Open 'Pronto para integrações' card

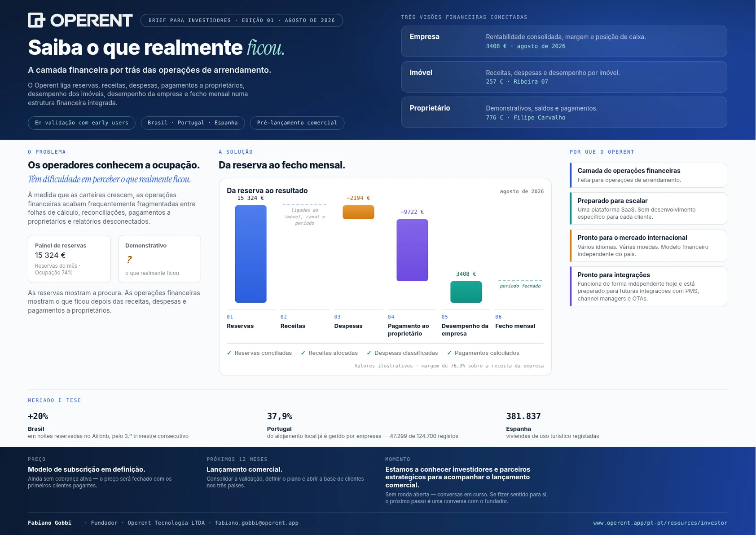click(648, 287)
